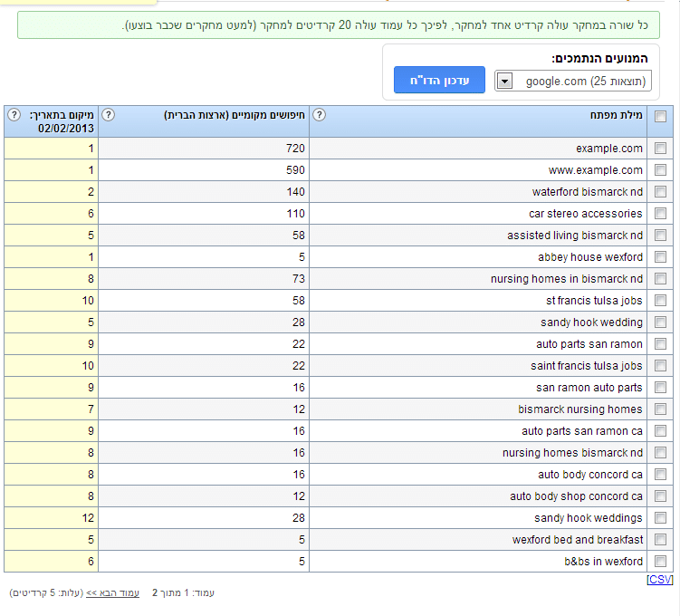
Task: Click keyword sandy hook wedding
Action: (x=591, y=322)
